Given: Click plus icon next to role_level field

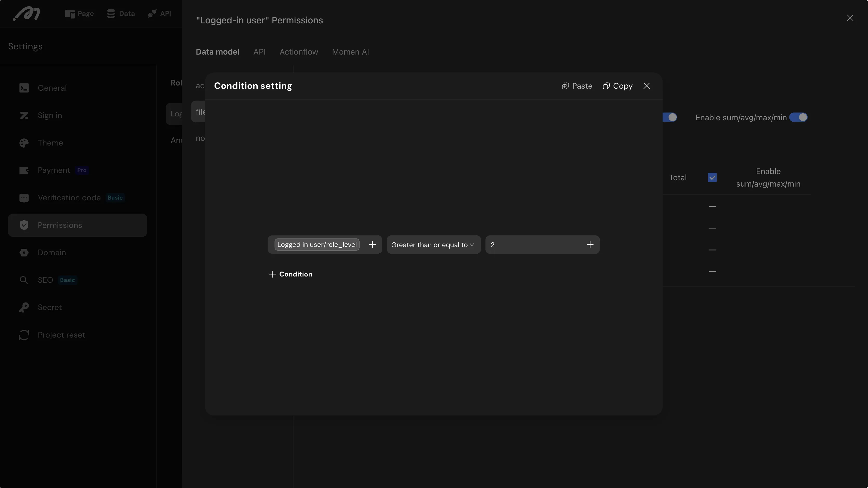Looking at the screenshot, I should click(372, 245).
